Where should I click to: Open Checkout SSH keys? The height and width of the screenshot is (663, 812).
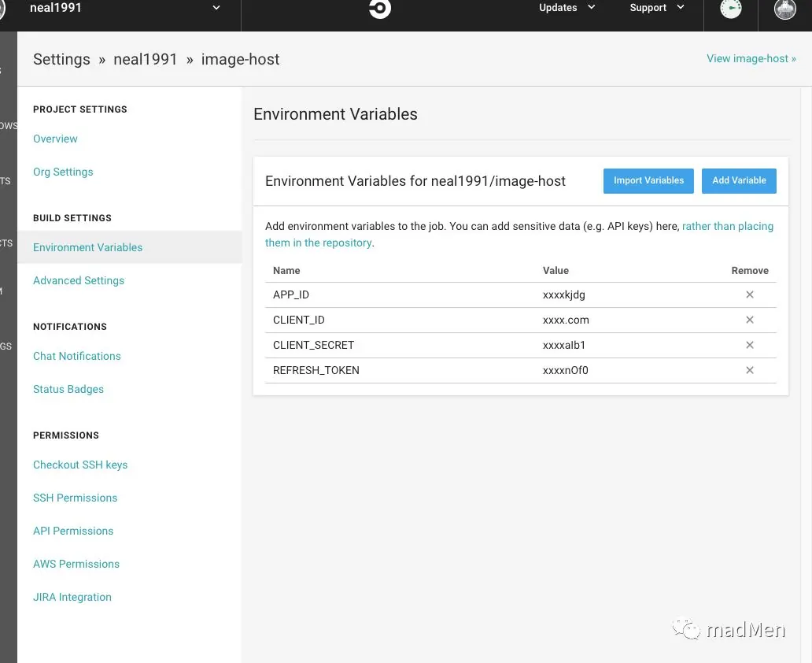80,465
